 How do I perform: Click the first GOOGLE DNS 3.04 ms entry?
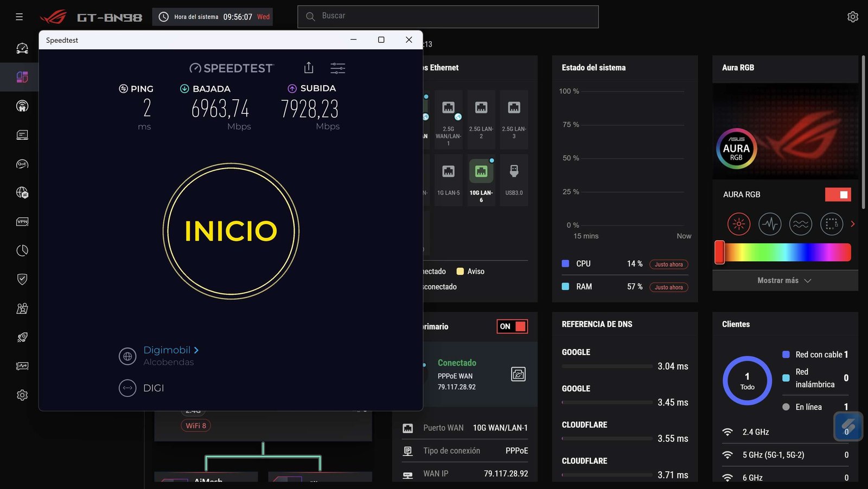click(x=625, y=359)
